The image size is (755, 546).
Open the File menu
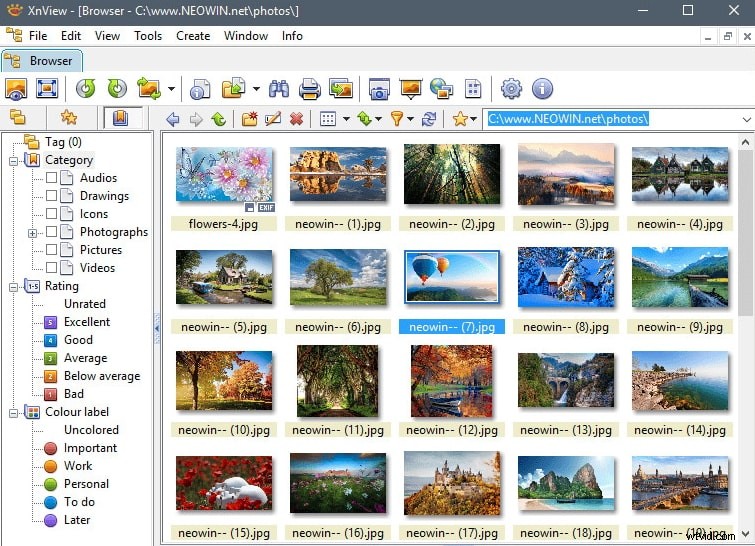tap(38, 36)
